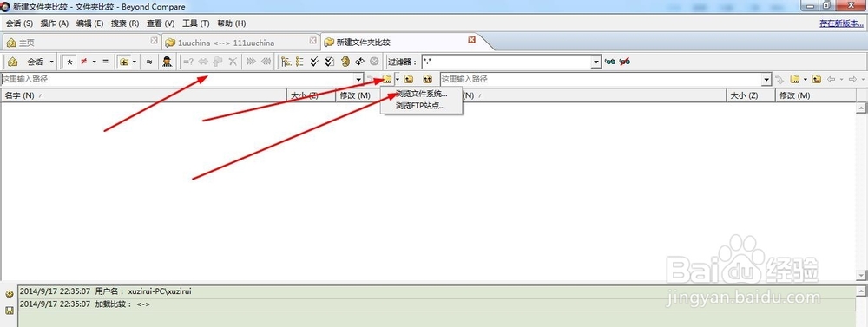This screenshot has height=327, width=868.
Task: Click the left Browse folder icon
Action: pyautogui.click(x=387, y=79)
